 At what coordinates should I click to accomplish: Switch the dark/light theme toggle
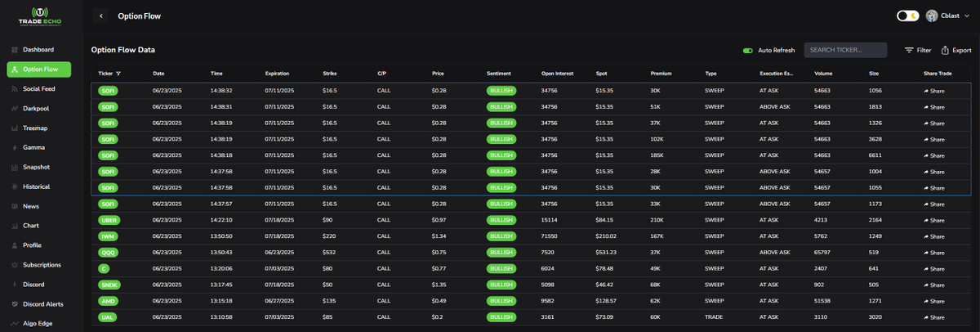click(x=908, y=16)
